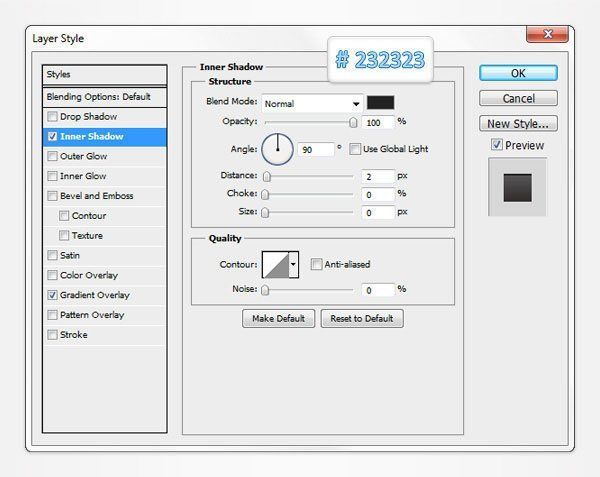
Task: Toggle Use Global Light checkbox
Action: pos(355,149)
